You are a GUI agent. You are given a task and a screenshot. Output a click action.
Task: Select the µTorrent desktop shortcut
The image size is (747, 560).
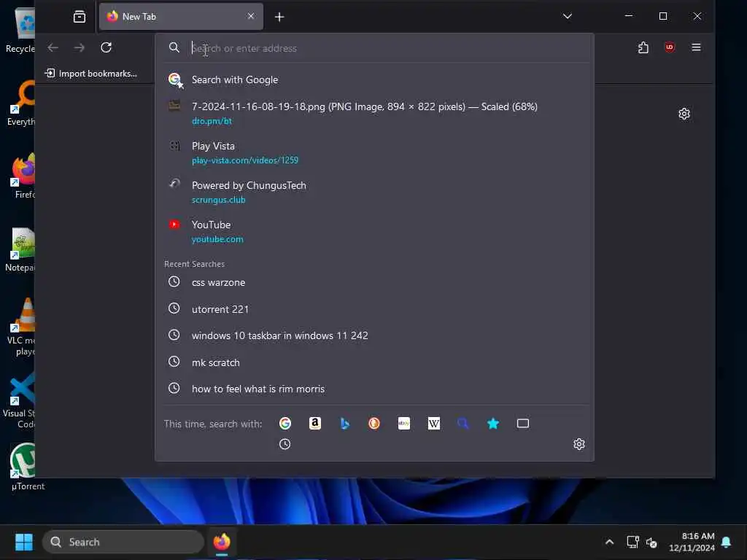point(26,467)
